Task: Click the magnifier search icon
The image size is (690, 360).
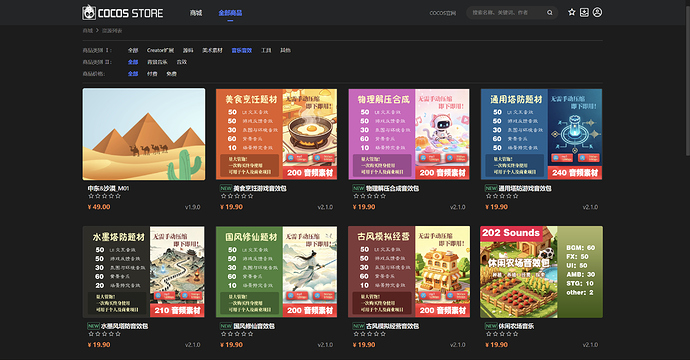Action: tap(550, 13)
